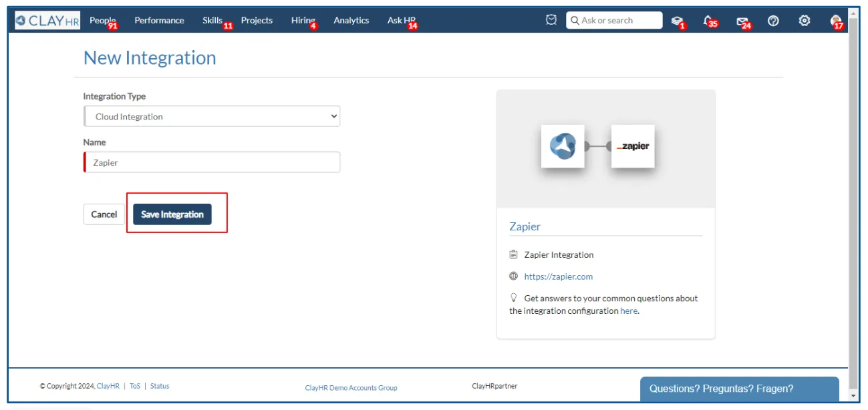868x410 pixels.
Task: Open the https://zapier.com link
Action: point(558,276)
